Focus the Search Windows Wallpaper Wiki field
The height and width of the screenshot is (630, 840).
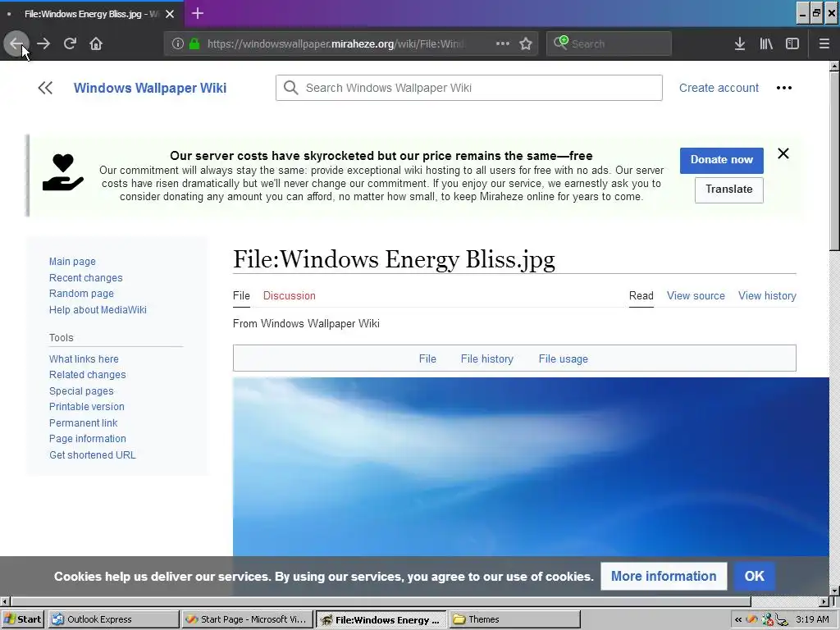[468, 88]
